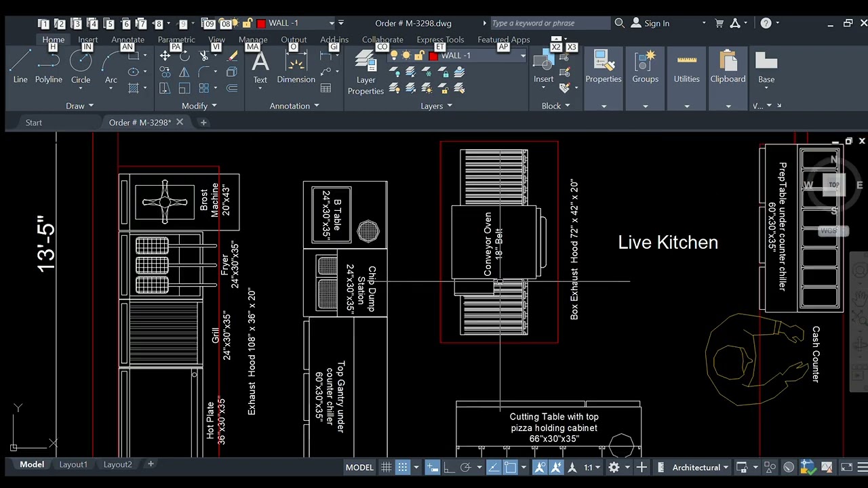The height and width of the screenshot is (488, 868).
Task: Toggle 2D object snap
Action: (x=510, y=467)
